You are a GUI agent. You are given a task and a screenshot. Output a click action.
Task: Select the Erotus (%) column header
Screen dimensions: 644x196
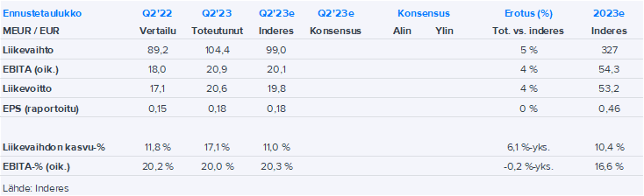click(528, 13)
